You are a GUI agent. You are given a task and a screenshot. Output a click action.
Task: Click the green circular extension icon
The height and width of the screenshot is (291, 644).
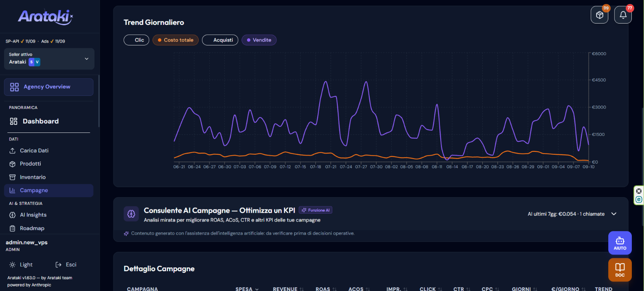[x=639, y=199]
